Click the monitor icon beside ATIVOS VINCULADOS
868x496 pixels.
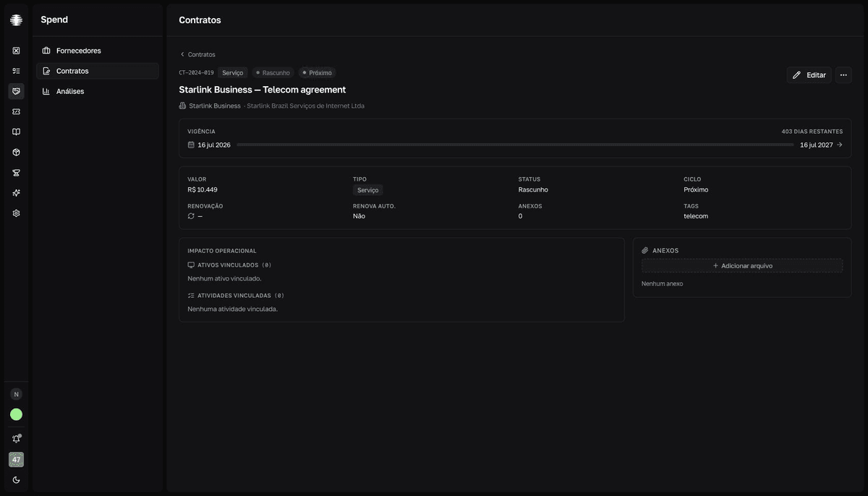tap(191, 265)
